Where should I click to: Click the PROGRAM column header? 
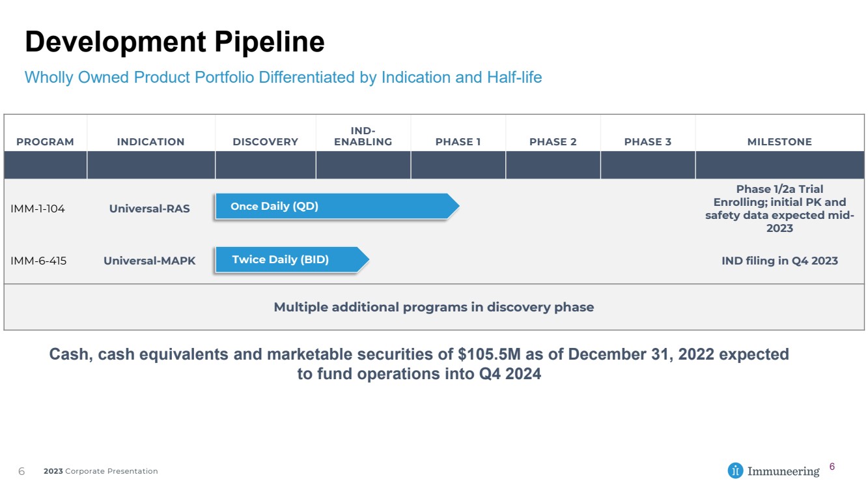pos(45,141)
